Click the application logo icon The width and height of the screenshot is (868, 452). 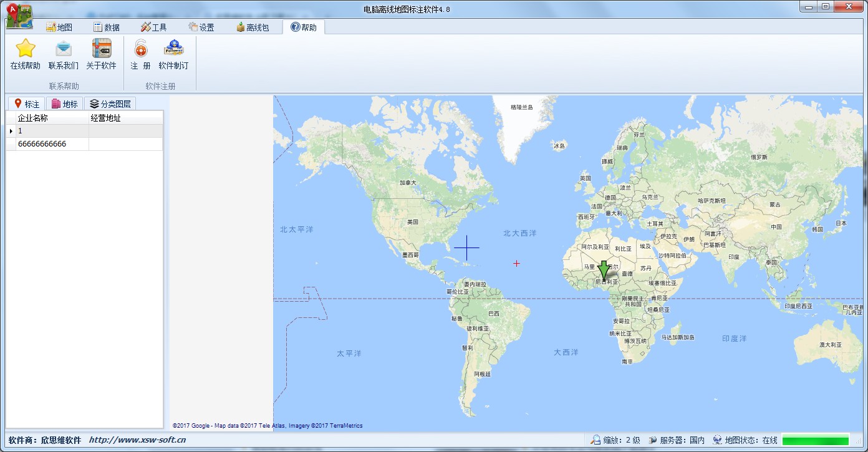coord(19,16)
